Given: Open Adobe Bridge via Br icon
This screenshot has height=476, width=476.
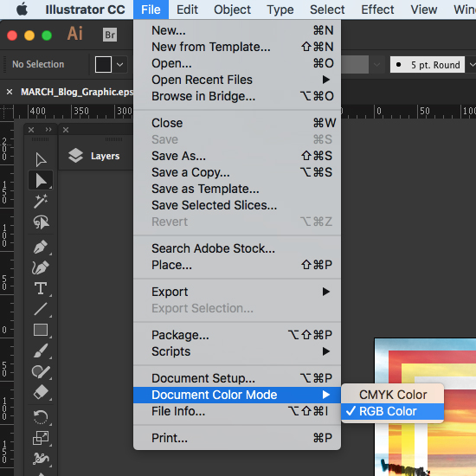Looking at the screenshot, I should 110,35.
